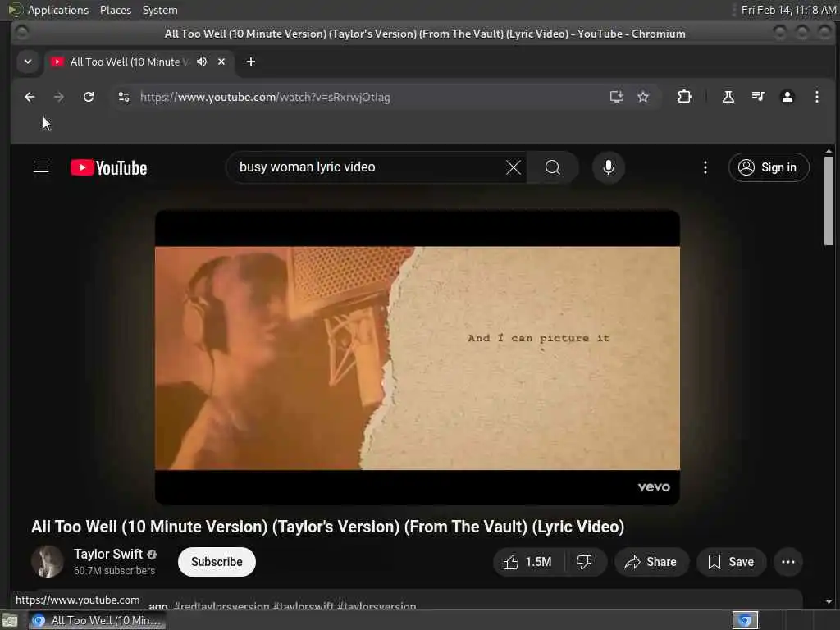
Task: Go back in browser history
Action: pyautogui.click(x=30, y=97)
